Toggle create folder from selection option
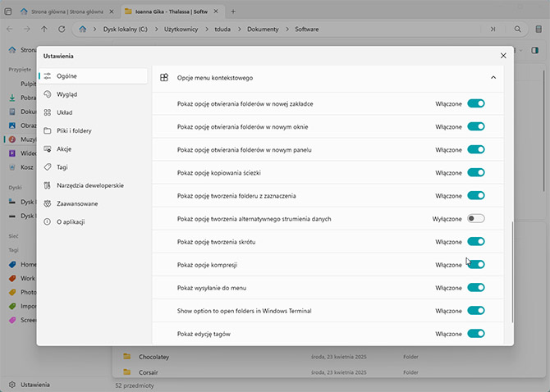The width and height of the screenshot is (550, 392). (x=476, y=195)
